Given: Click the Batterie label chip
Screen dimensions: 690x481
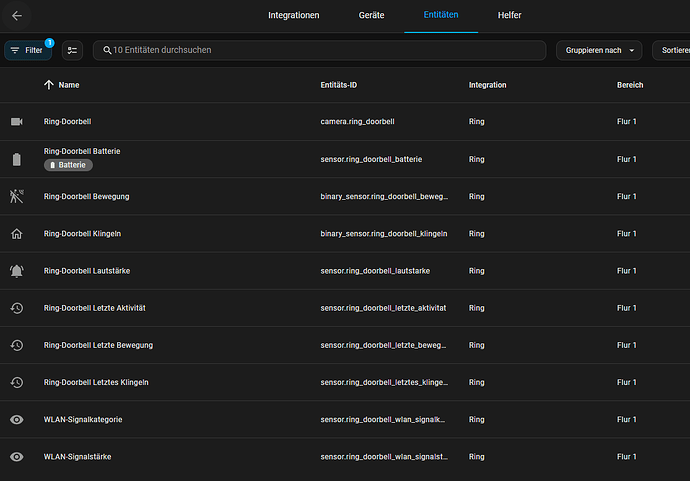Looking at the screenshot, I should 68,165.
